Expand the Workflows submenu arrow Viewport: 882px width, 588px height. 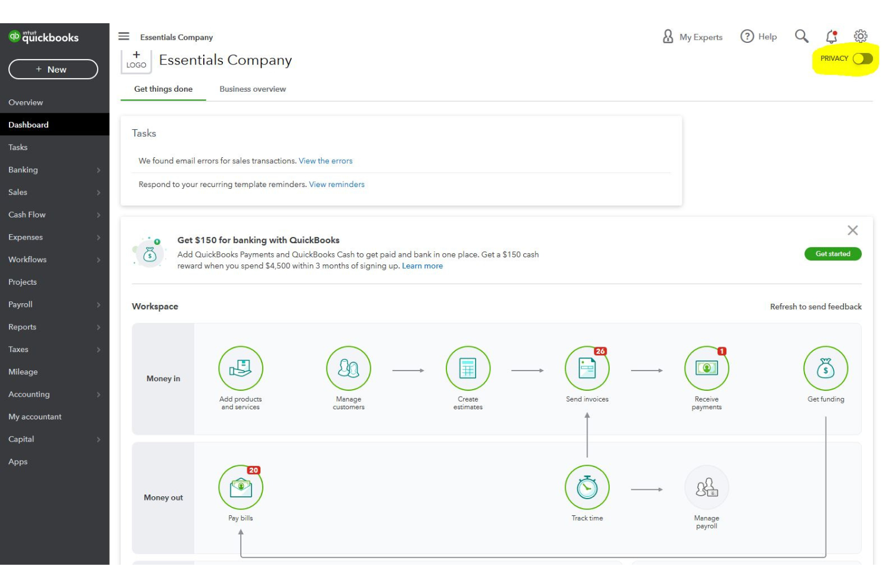tap(98, 260)
